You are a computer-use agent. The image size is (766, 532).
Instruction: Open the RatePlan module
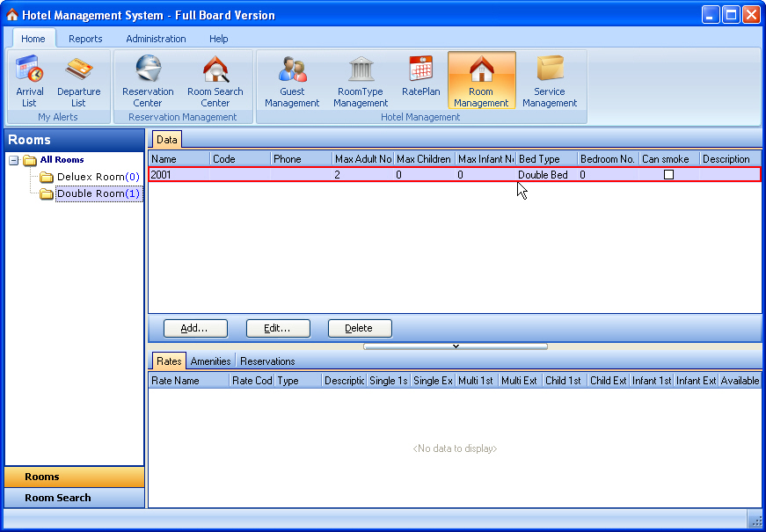coord(420,79)
